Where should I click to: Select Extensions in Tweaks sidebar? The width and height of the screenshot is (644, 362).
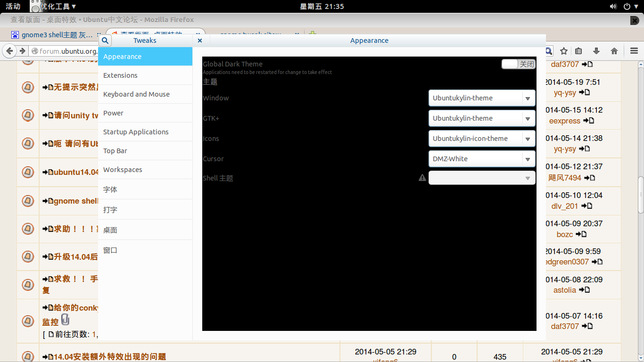pyautogui.click(x=145, y=75)
